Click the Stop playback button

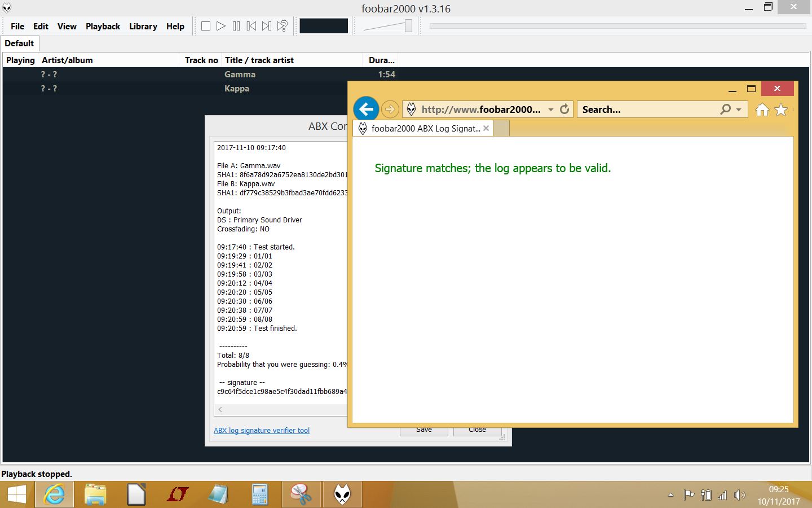point(206,26)
